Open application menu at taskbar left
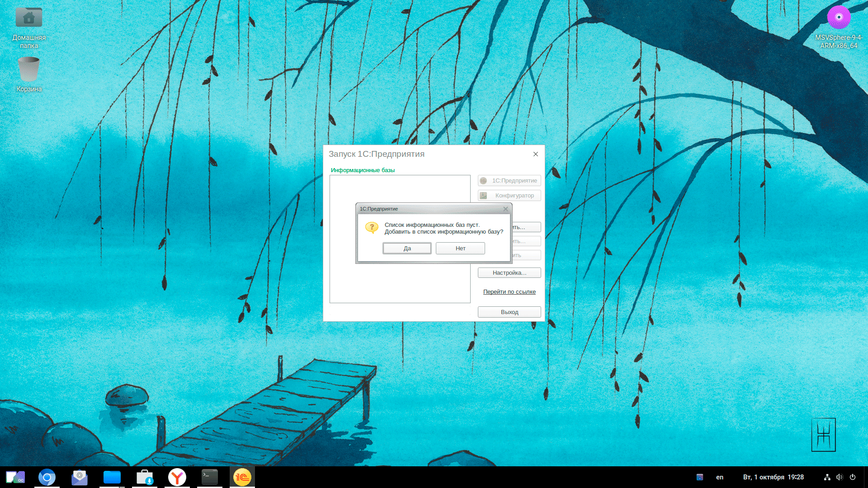The width and height of the screenshot is (868, 488). [15, 477]
